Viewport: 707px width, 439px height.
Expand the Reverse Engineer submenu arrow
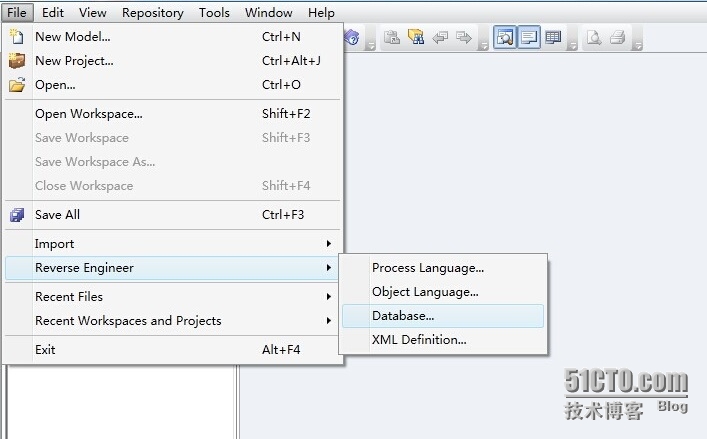click(329, 268)
